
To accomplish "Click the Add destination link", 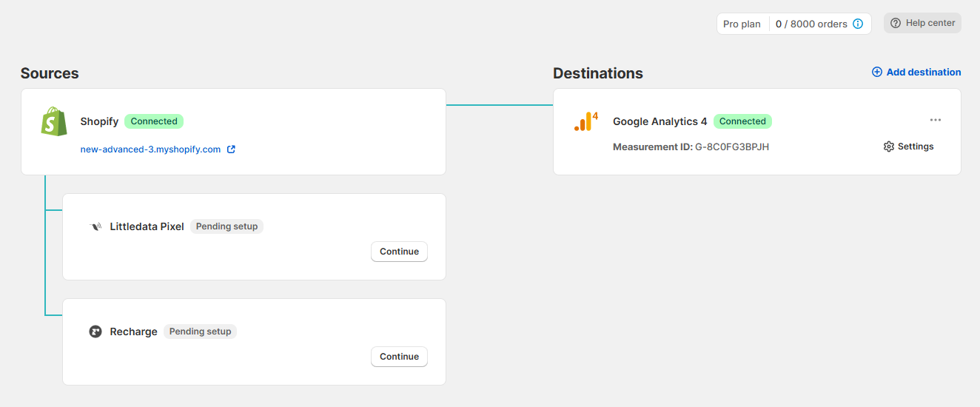I will click(916, 72).
